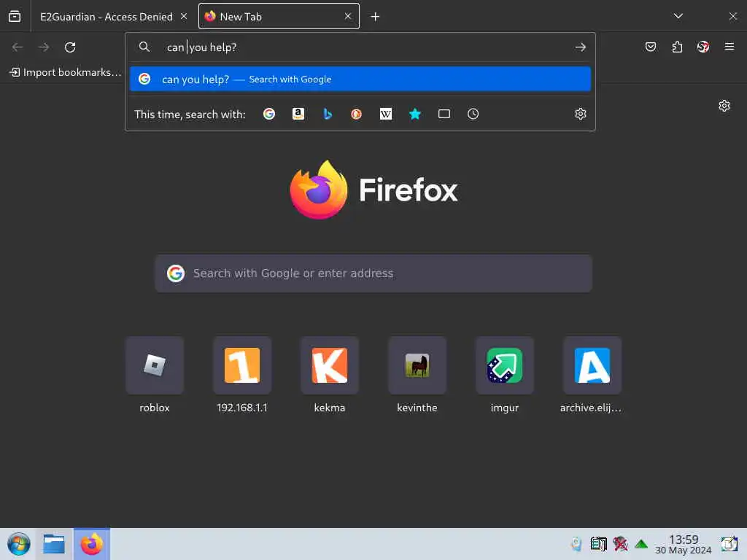Viewport: 747px width, 560px height.
Task: Open search settings gear in dropdown
Action: pos(580,114)
